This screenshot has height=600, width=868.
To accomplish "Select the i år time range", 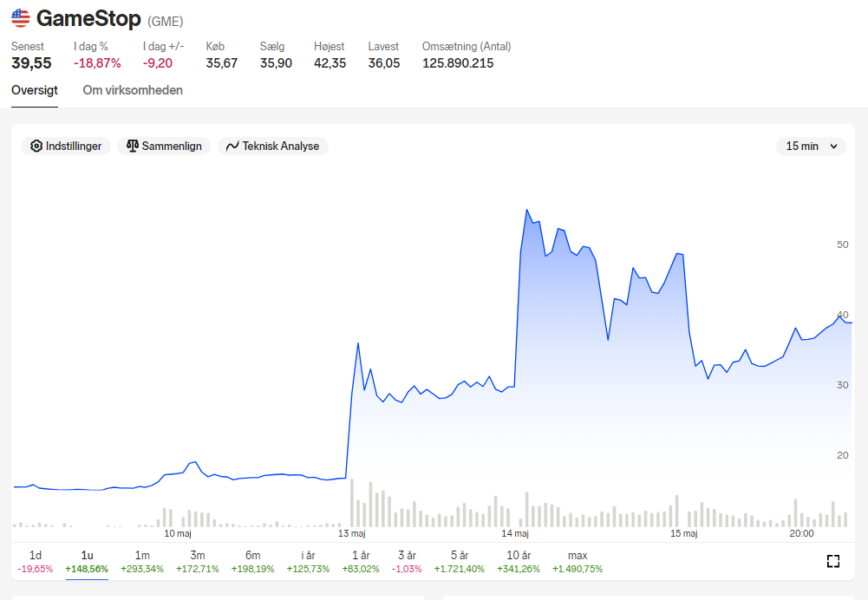I will 309,561.
